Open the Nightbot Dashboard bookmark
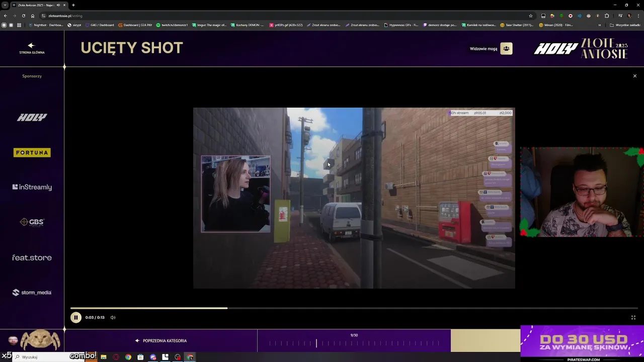Image resolution: width=644 pixels, height=362 pixels. pyautogui.click(x=46, y=25)
